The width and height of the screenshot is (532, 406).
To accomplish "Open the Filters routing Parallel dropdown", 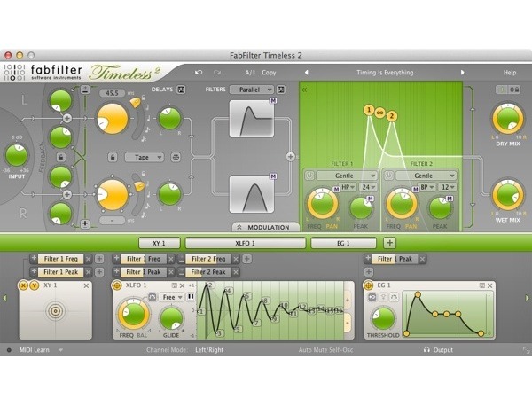I will [252, 90].
